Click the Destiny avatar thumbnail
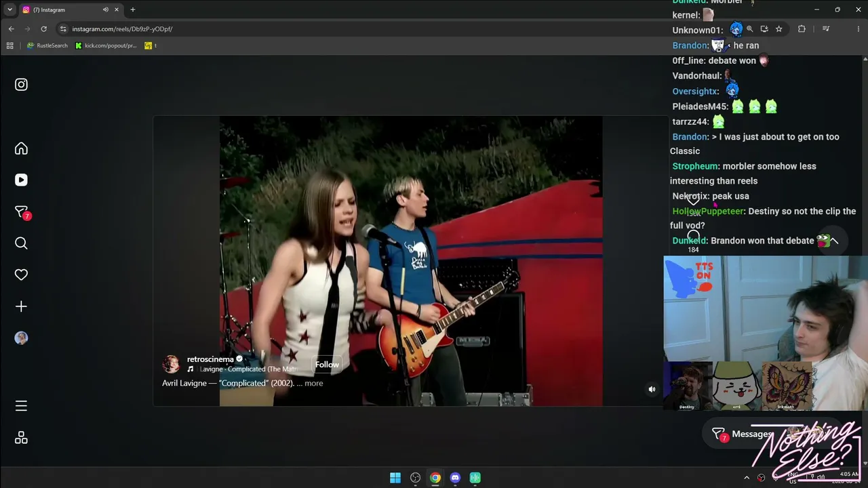 (x=687, y=386)
